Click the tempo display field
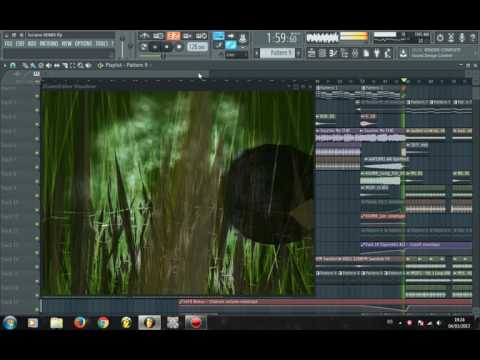480x360 pixels. (x=197, y=47)
